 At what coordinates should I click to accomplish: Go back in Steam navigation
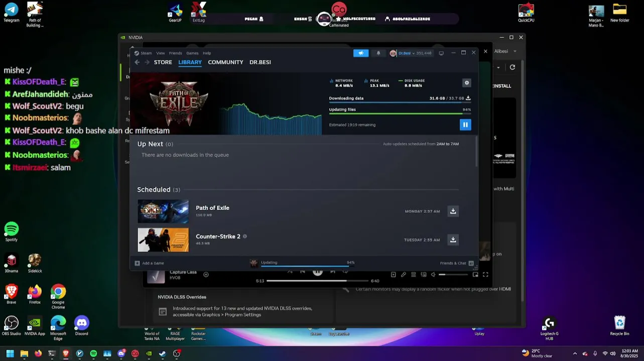pyautogui.click(x=137, y=62)
